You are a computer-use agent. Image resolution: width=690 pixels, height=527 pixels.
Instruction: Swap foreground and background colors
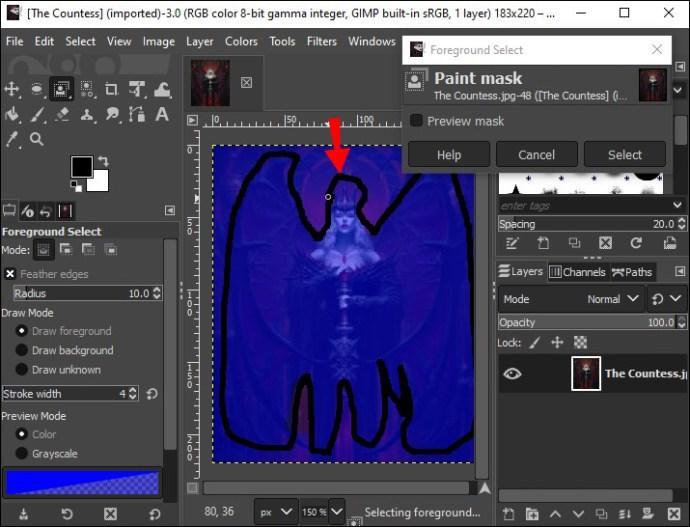click(103, 161)
